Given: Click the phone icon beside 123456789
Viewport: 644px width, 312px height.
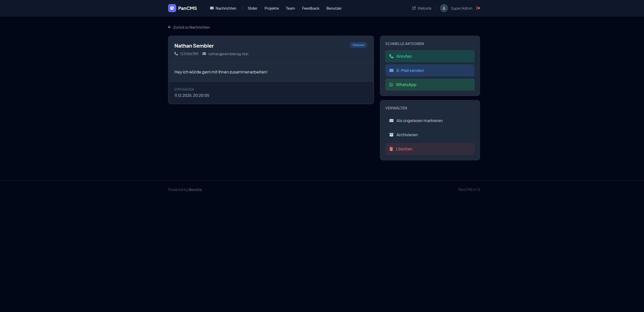Looking at the screenshot, I should coord(176,54).
